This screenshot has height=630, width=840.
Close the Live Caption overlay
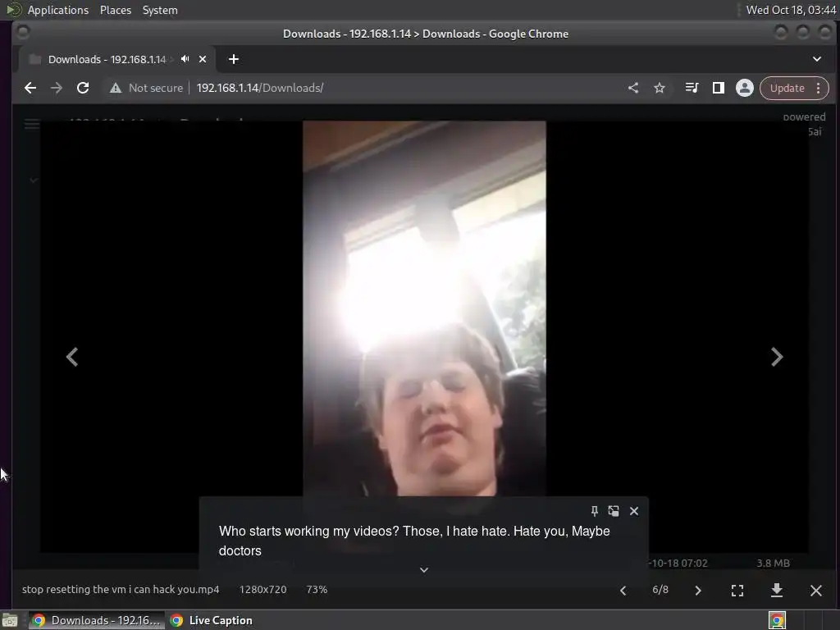(x=634, y=511)
